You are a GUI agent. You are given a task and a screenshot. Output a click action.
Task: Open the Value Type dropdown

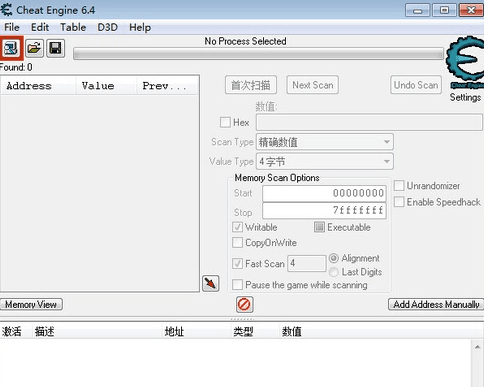point(325,162)
